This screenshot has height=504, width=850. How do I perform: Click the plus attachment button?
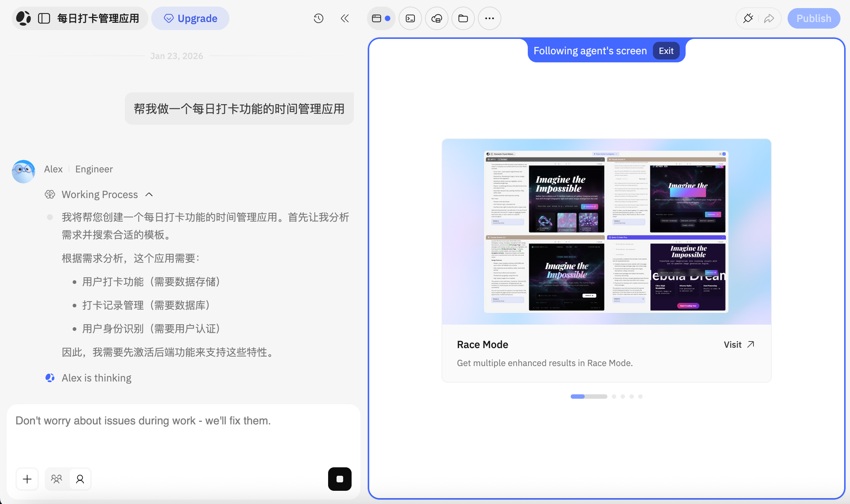tap(27, 479)
